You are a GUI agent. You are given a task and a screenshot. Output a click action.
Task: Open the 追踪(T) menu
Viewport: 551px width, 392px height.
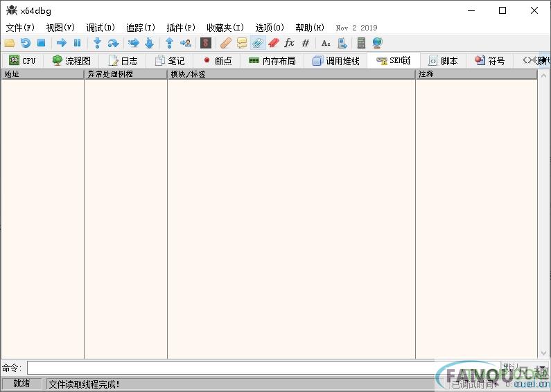[x=140, y=28]
